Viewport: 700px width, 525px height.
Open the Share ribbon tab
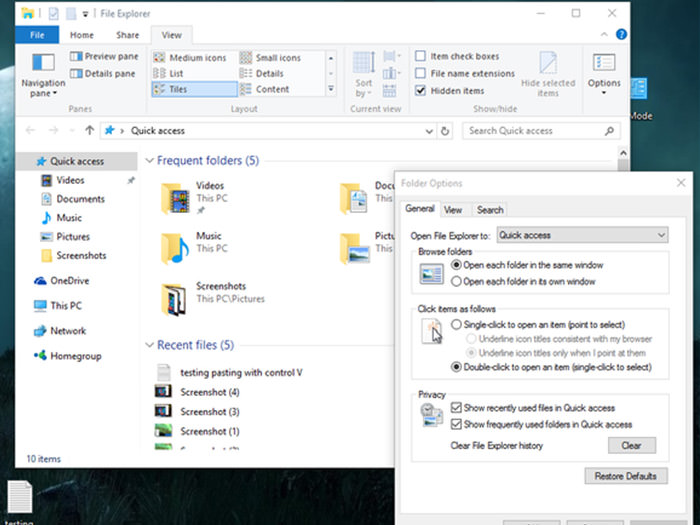[126, 35]
